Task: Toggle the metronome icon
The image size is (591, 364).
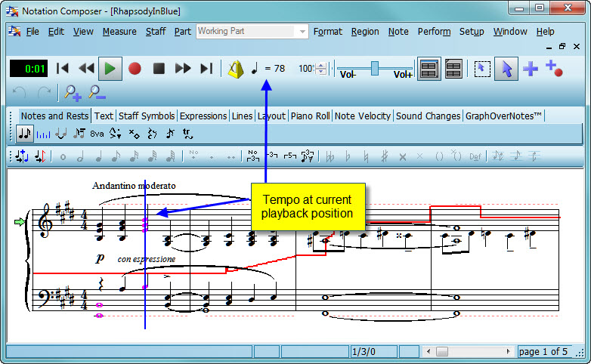Action: pos(235,69)
